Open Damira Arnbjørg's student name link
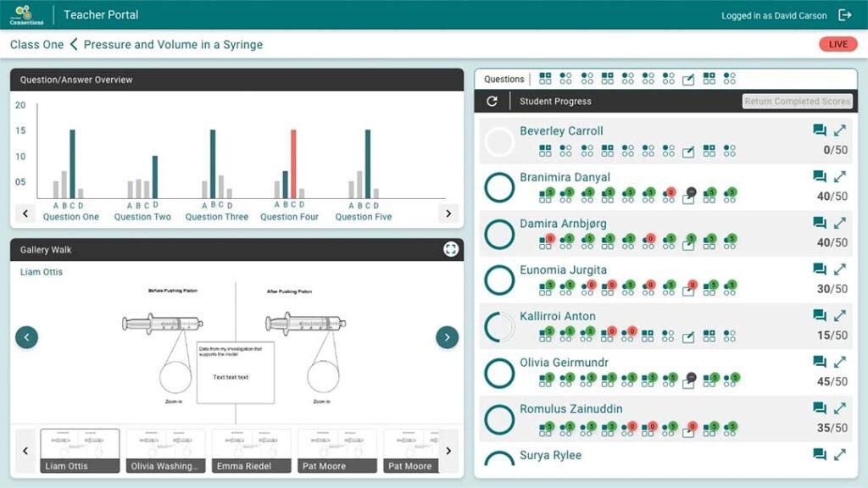Image resolution: width=868 pixels, height=488 pixels. coord(563,224)
